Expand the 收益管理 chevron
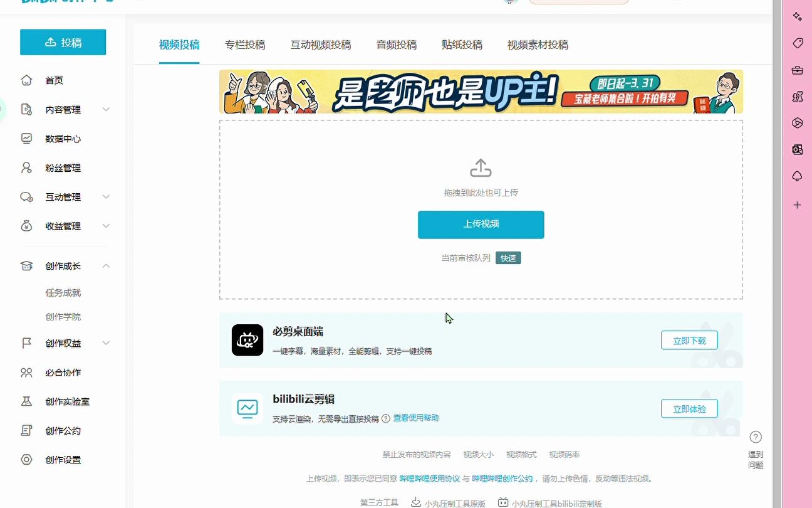 point(106,226)
